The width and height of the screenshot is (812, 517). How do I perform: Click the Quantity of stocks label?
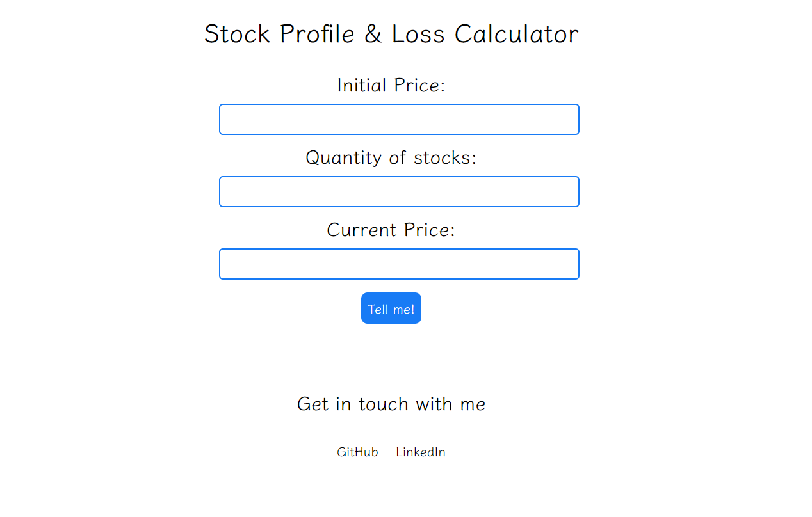[x=391, y=157]
